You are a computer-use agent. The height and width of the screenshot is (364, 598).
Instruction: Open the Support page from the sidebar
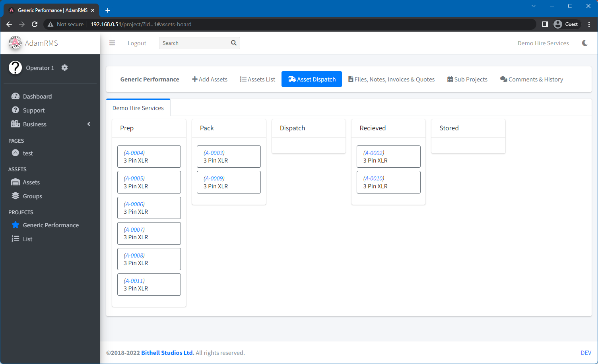pyautogui.click(x=34, y=110)
